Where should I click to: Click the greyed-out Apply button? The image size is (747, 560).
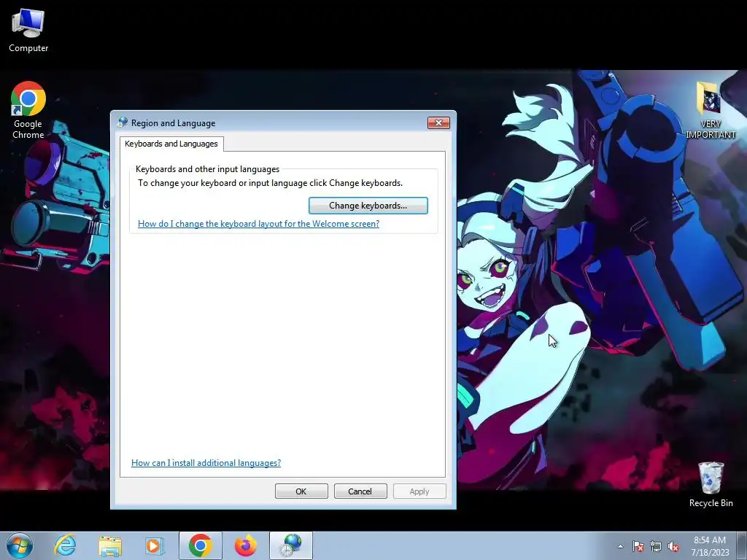point(419,491)
